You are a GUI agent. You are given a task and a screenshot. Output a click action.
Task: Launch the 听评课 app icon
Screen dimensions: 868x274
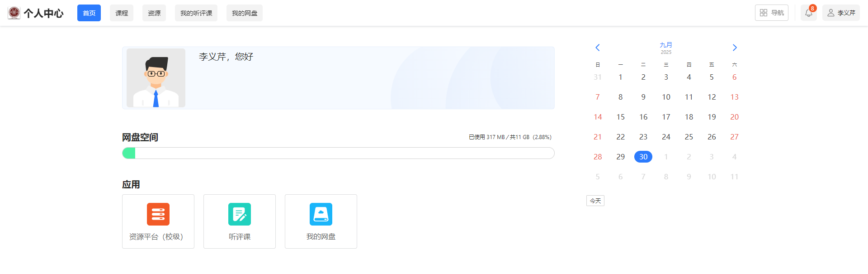[240, 214]
